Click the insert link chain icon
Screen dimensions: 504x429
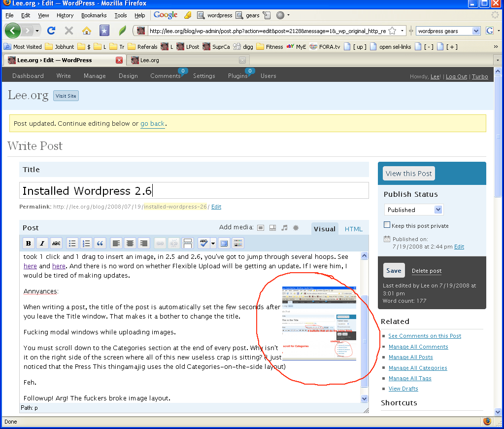coord(160,243)
